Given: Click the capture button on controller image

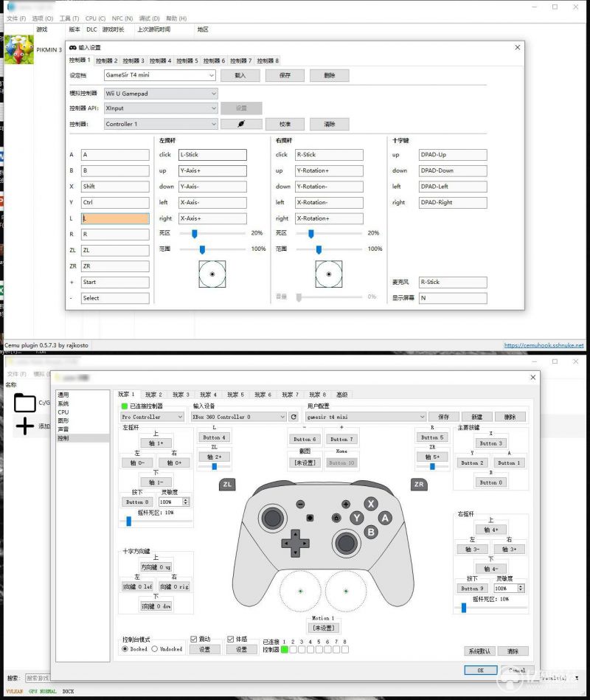Looking at the screenshot, I should click(x=310, y=518).
